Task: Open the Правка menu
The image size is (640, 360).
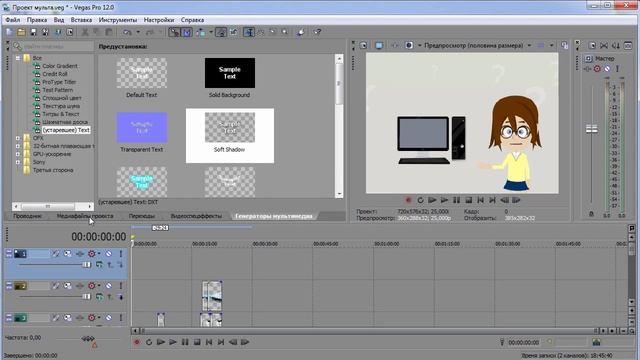Action: tap(37, 20)
